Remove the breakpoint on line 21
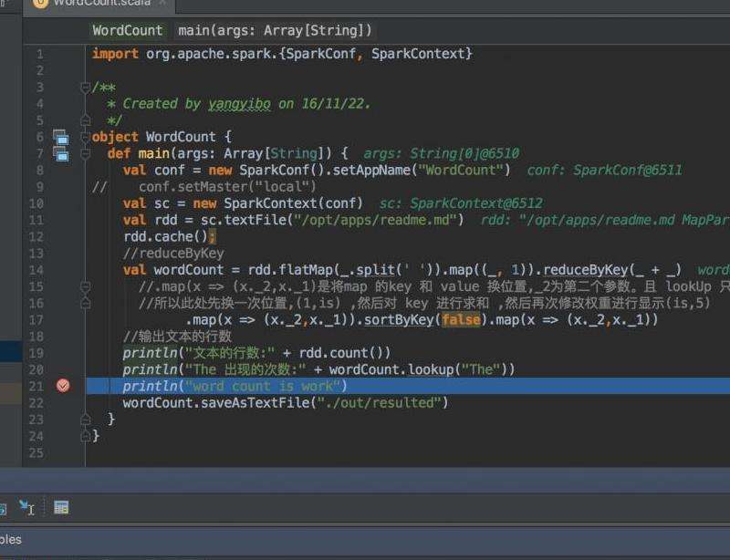730x560 pixels. click(62, 386)
